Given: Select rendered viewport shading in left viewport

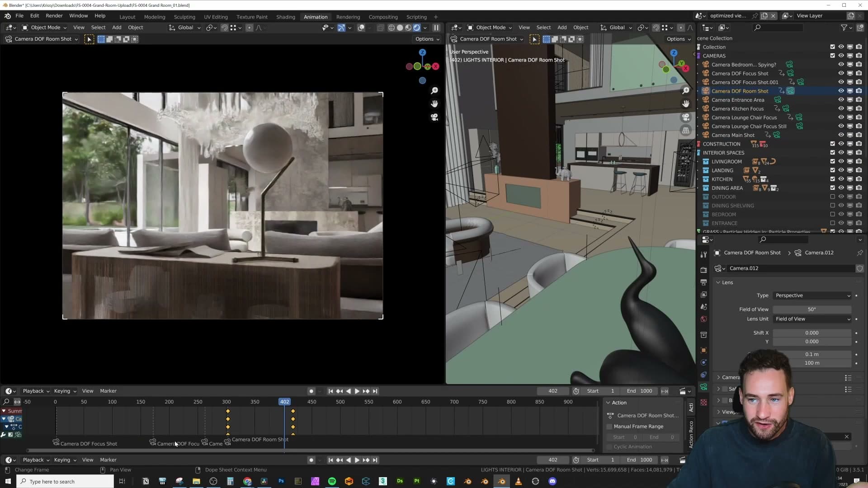Looking at the screenshot, I should click(x=417, y=28).
